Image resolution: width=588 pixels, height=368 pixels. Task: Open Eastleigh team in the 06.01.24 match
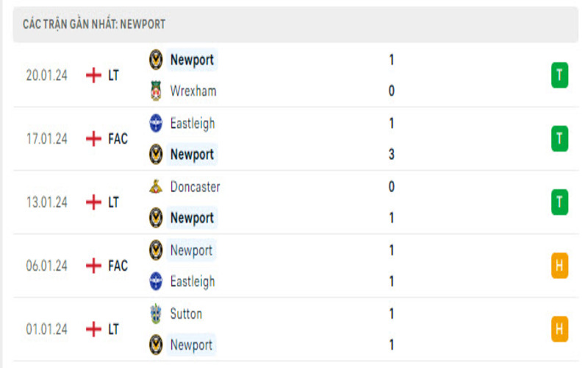click(x=193, y=281)
